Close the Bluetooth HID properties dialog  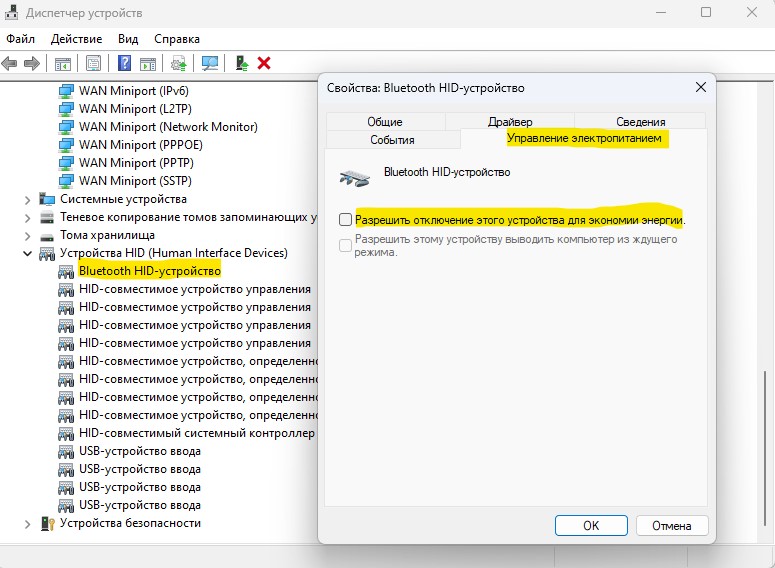point(700,87)
